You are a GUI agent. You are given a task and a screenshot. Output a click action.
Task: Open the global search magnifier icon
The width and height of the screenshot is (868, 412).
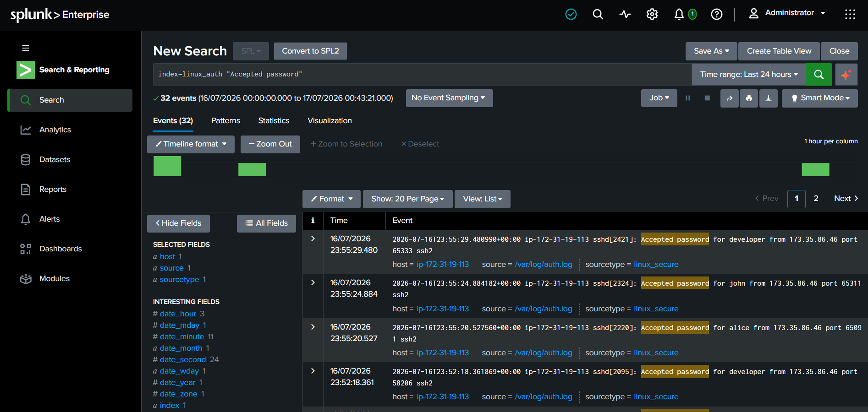pos(598,15)
